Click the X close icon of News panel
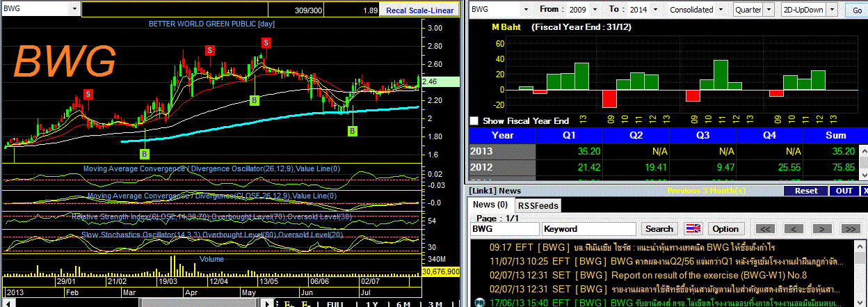This screenshot has width=868, height=307. (865, 191)
